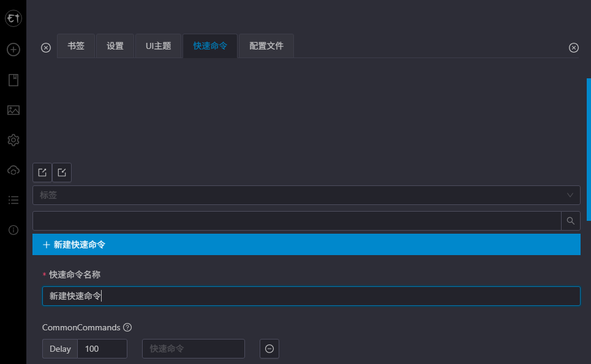
Task: Open the settings gear in the sidebar
Action: point(13,140)
